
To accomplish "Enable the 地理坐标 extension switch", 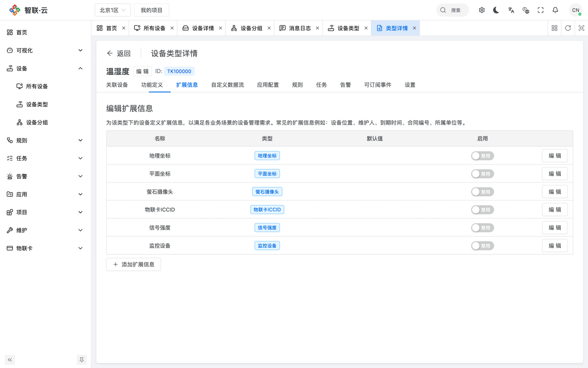I will [x=482, y=156].
